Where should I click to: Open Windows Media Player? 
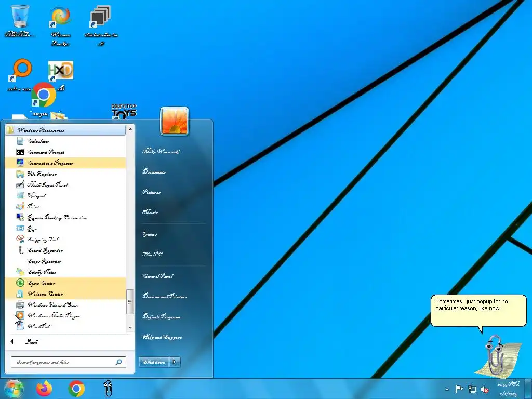(x=65, y=315)
